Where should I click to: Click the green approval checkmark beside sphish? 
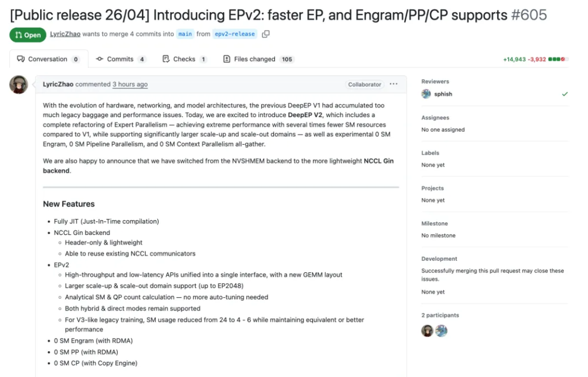[564, 94]
